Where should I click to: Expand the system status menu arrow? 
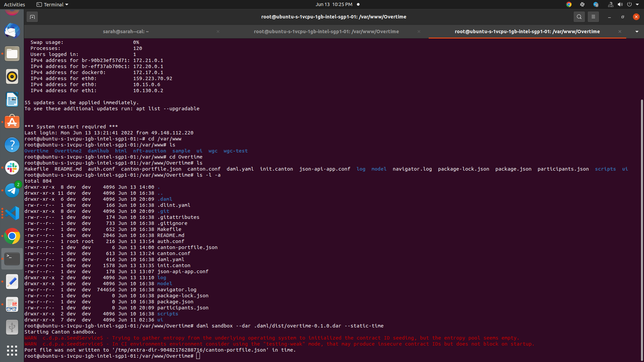coord(637,4)
